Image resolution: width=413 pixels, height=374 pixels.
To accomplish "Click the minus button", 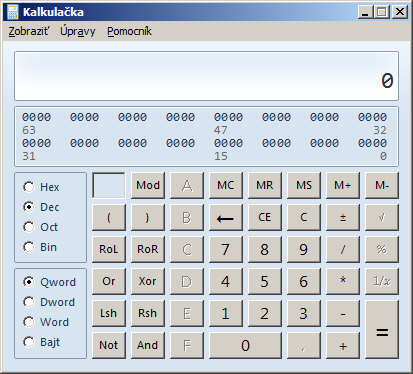I will [x=343, y=313].
